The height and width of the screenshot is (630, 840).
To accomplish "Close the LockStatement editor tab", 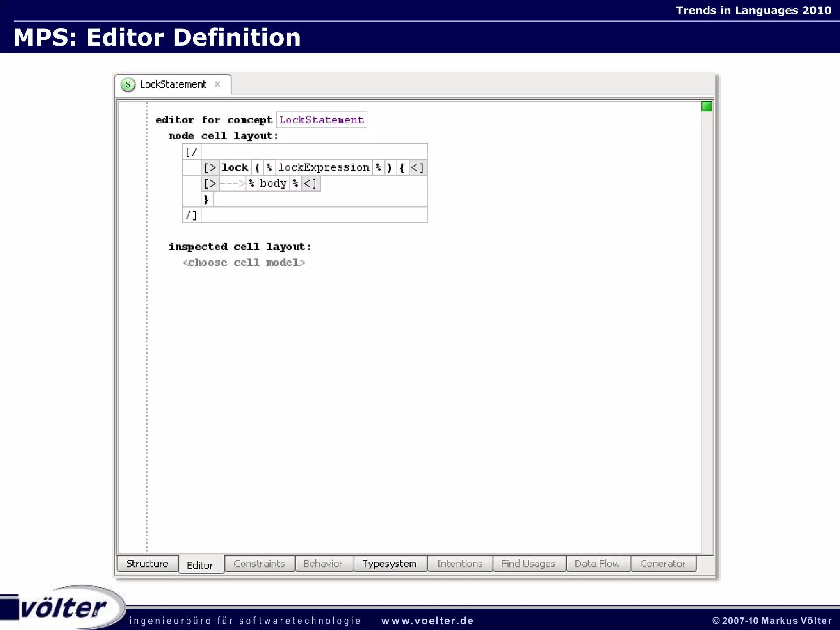I will coord(217,84).
